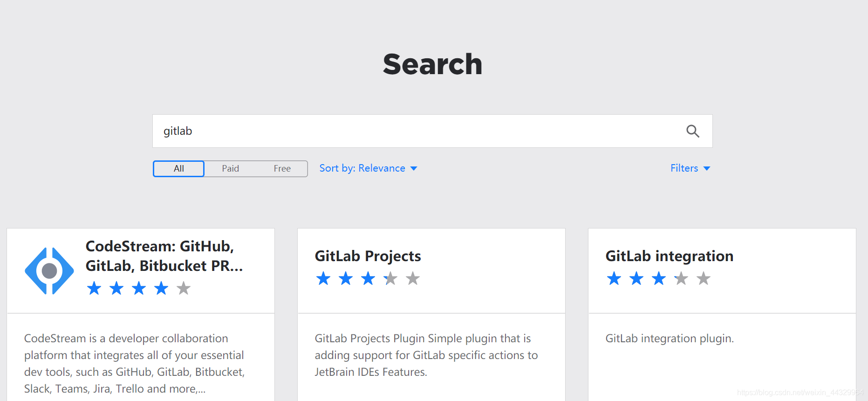Click the grayed-out star on CodeStream rating
Viewport: 868px width, 401px height.
(183, 288)
